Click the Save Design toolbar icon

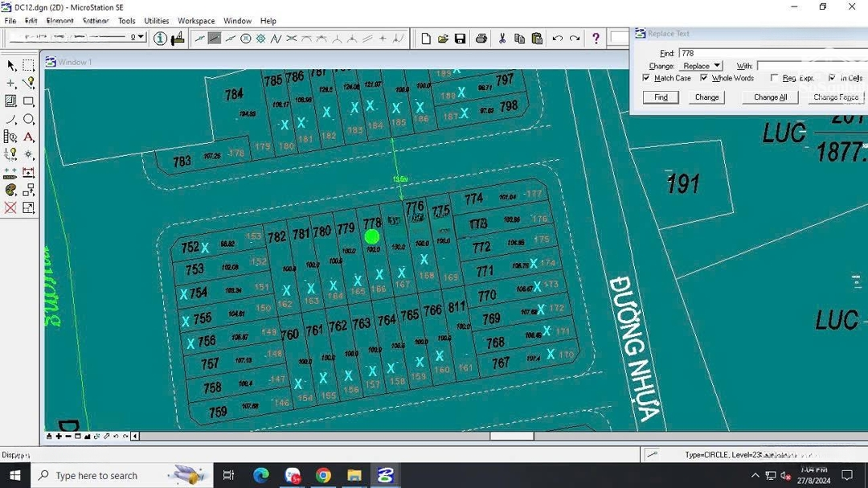coord(460,39)
